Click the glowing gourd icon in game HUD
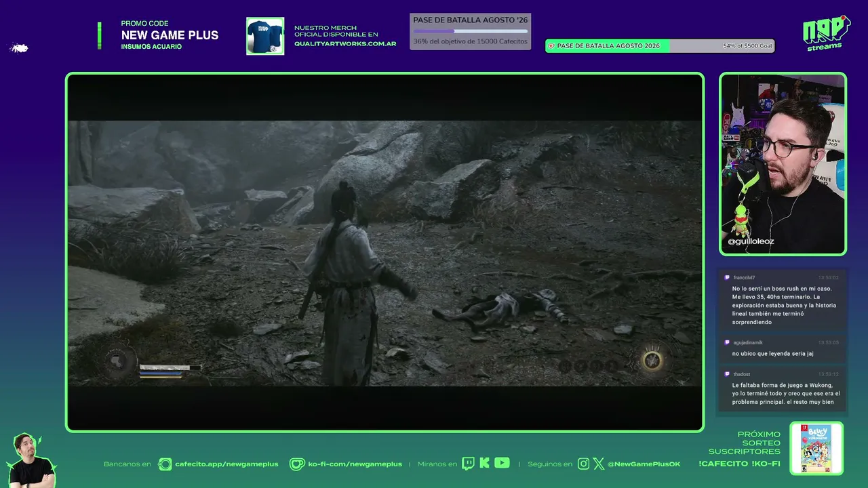The width and height of the screenshot is (868, 488). point(652,360)
